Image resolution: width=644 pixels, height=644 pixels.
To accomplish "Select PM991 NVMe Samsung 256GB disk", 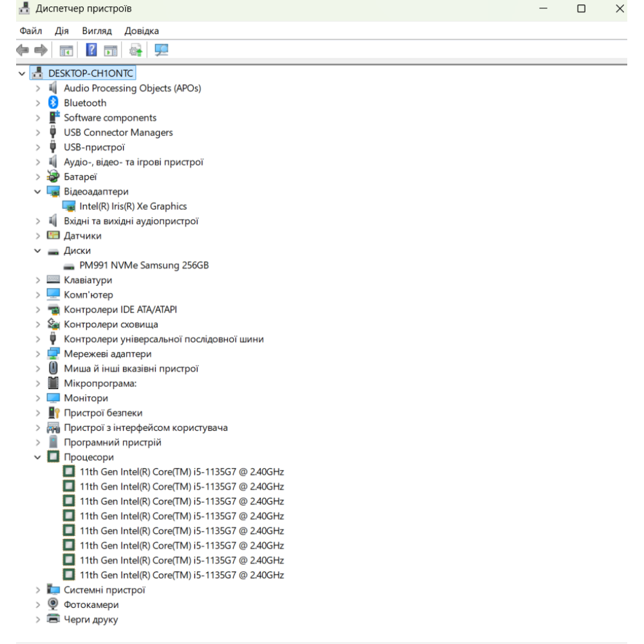I will 144,265.
